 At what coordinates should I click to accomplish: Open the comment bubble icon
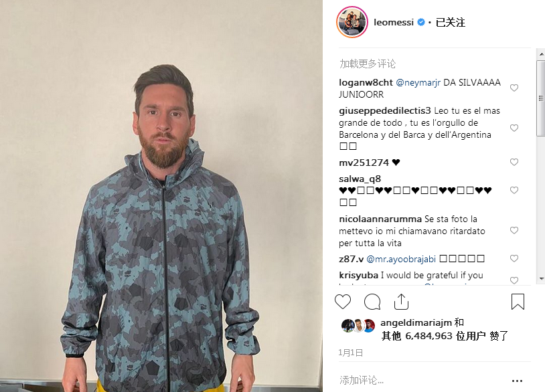[372, 302]
